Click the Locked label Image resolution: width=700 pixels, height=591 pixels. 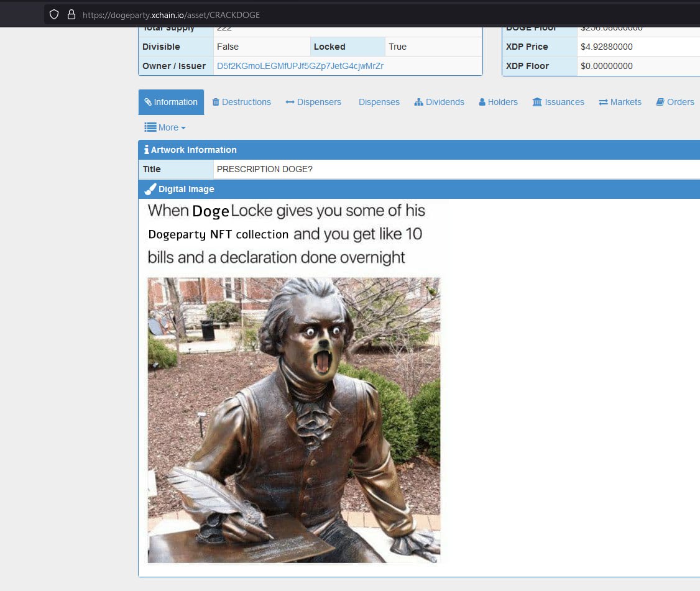point(329,47)
